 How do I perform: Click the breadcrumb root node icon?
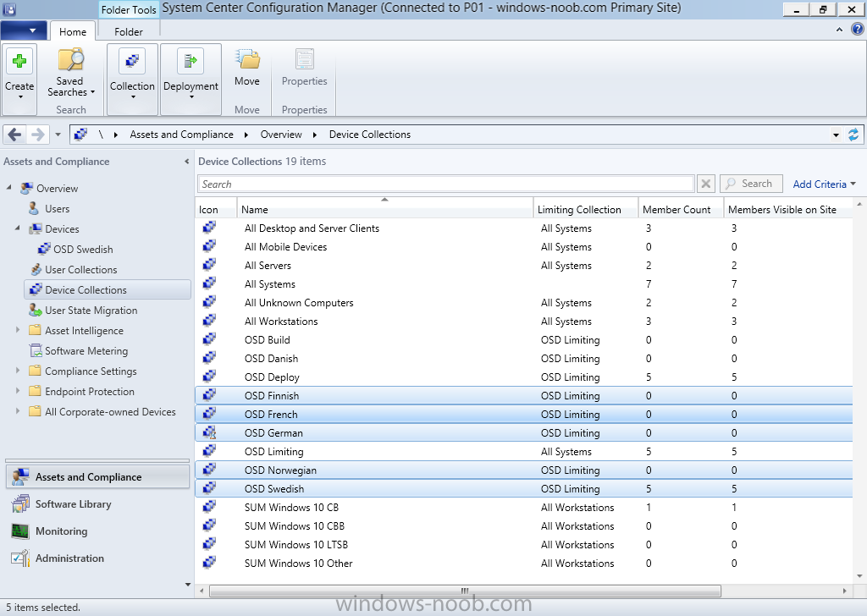[x=80, y=135]
